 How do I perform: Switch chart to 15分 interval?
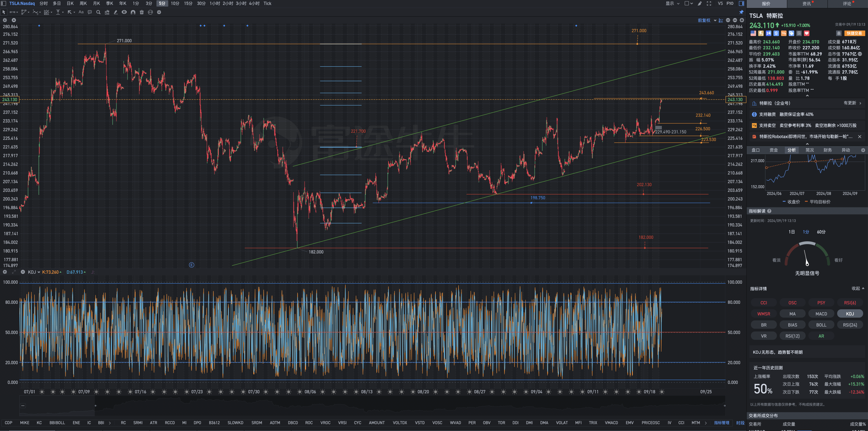pyautogui.click(x=188, y=3)
